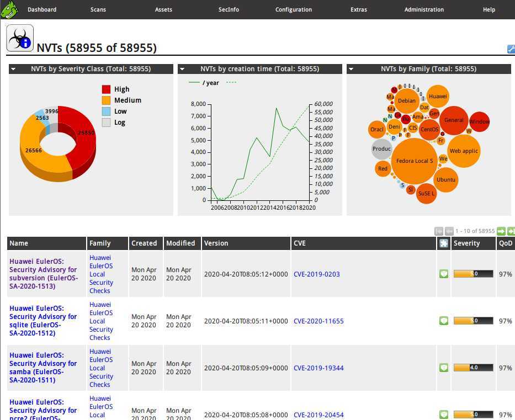Click the General family bubble
The image size is (515, 420).
tap(454, 120)
